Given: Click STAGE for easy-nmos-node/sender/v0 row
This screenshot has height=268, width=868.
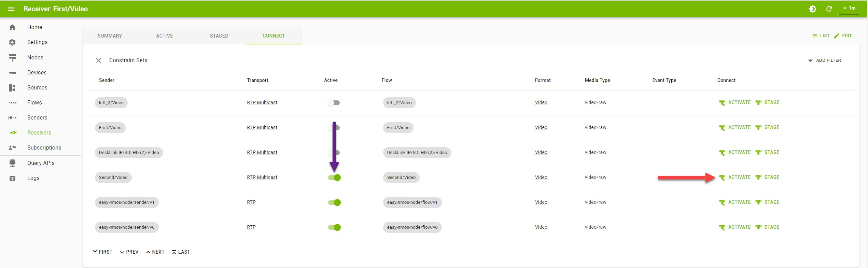Looking at the screenshot, I should pos(767,227).
